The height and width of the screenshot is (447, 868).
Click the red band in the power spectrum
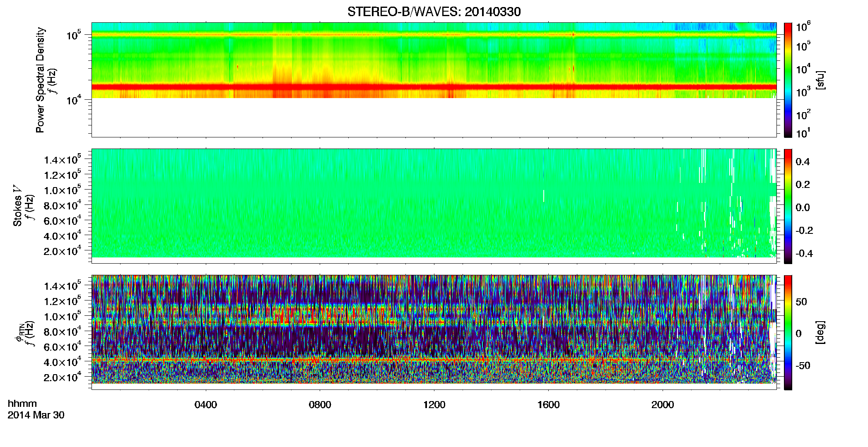pyautogui.click(x=434, y=87)
